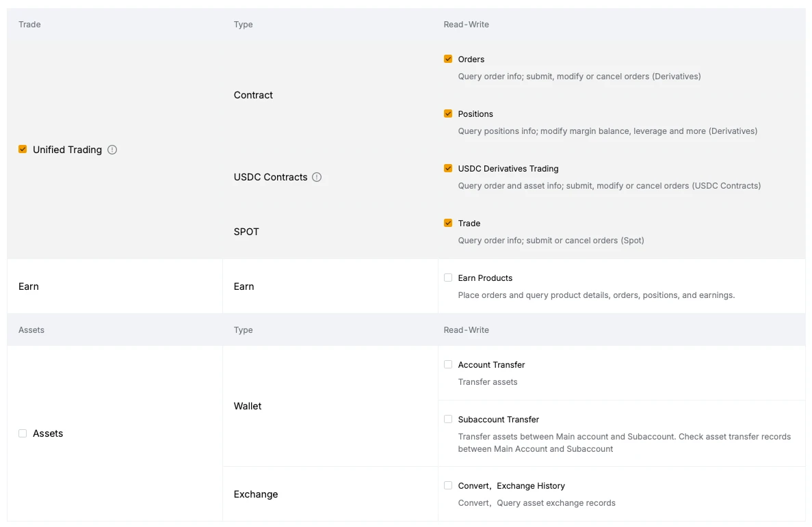Screen dimensions: 812x527
Task: Click the Earn Products description text
Action: 596,295
